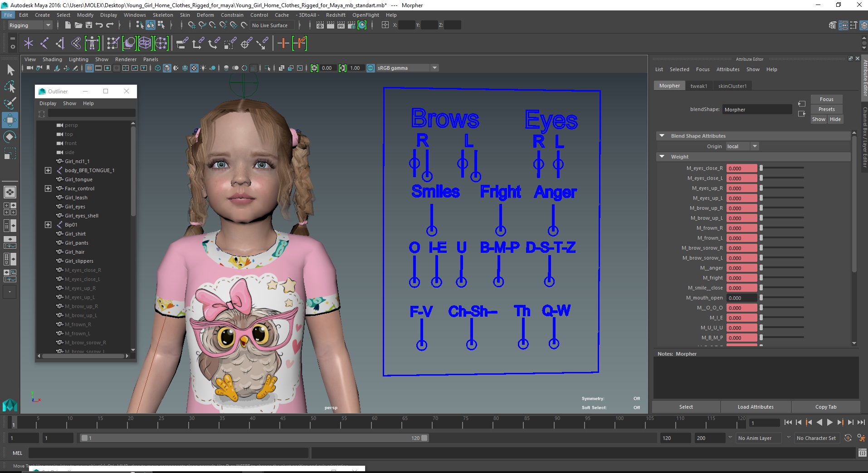
Task: Switch to the skinCluster1 tab
Action: (x=732, y=86)
